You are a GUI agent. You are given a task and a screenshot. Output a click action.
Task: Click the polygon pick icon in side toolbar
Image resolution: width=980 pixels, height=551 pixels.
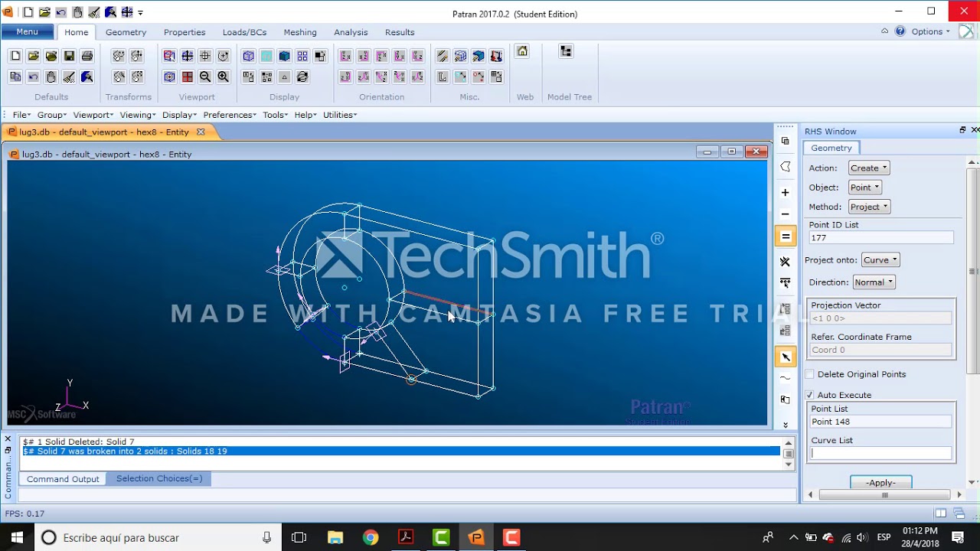[785, 167]
